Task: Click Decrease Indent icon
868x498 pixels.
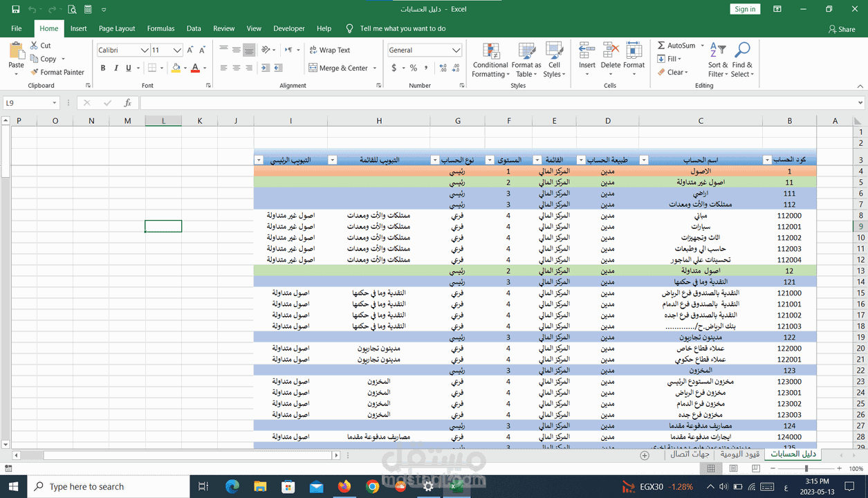Action: pos(265,68)
